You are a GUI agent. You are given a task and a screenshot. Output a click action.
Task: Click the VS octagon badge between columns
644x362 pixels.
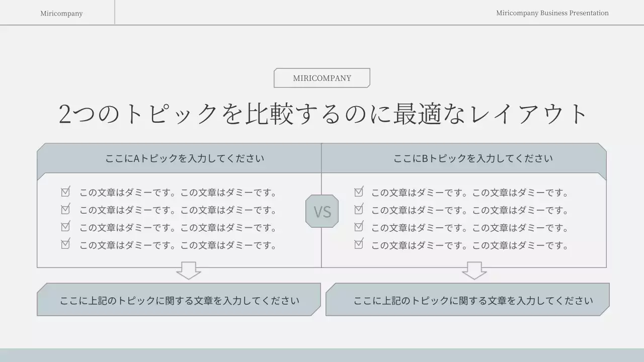pyautogui.click(x=322, y=211)
